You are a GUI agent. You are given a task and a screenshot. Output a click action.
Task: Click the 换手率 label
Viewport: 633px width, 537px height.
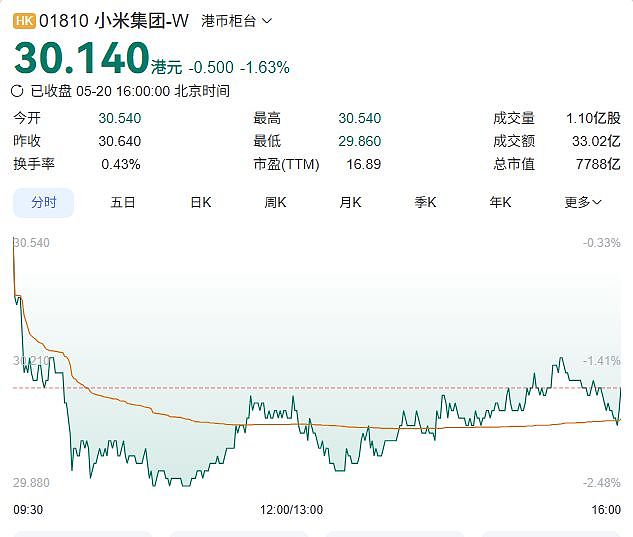pyautogui.click(x=34, y=164)
